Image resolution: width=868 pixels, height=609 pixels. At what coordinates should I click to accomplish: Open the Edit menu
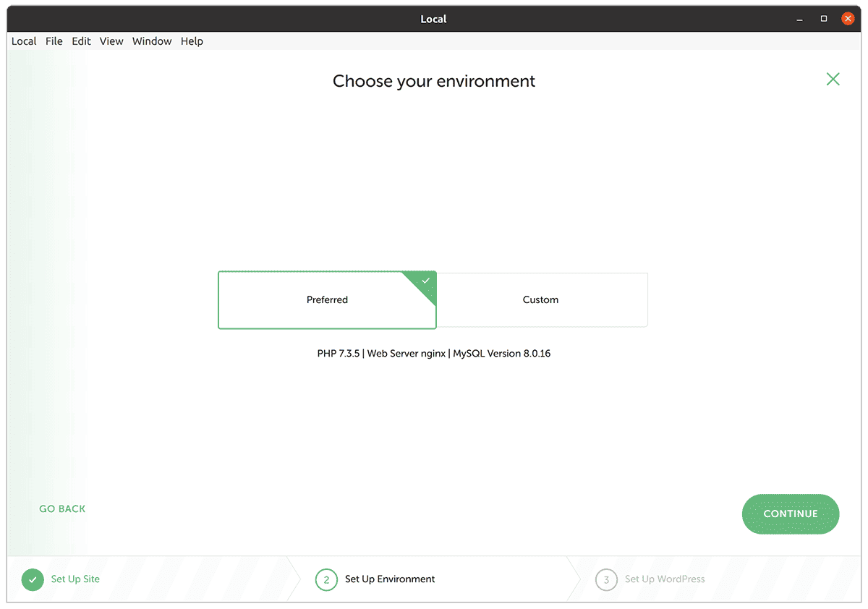[x=81, y=41]
